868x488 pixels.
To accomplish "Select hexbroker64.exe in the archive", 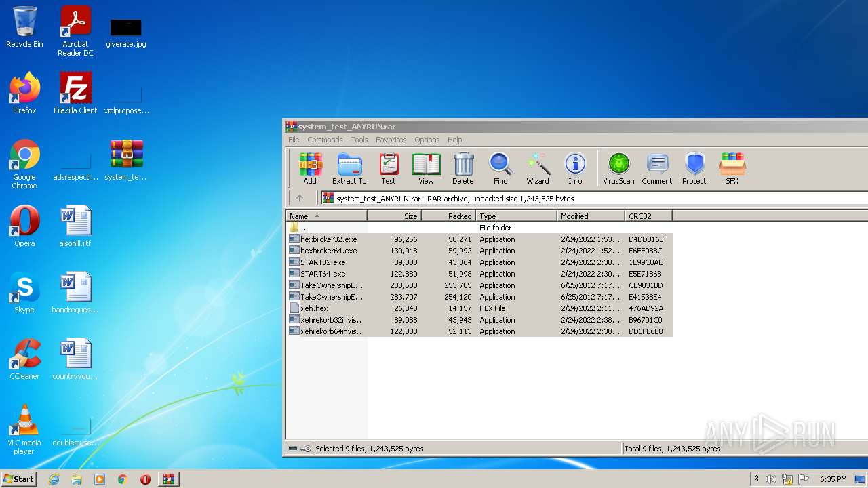I will tap(479, 251).
